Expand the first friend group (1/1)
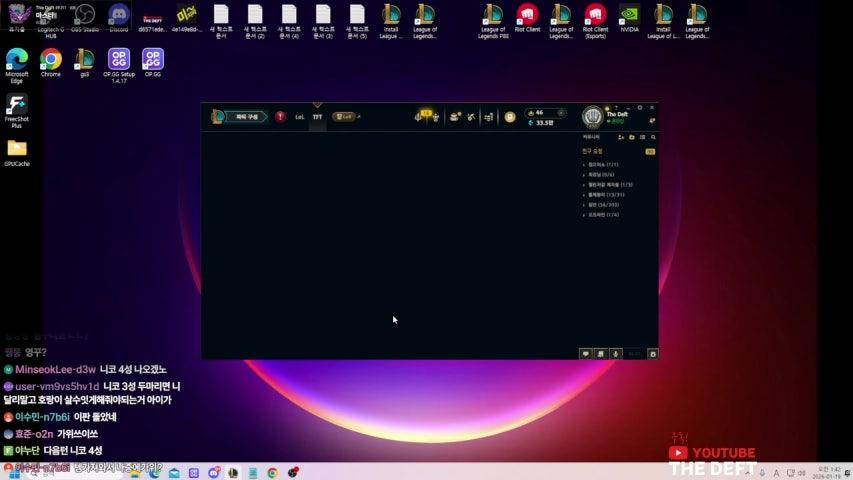 [x=602, y=164]
